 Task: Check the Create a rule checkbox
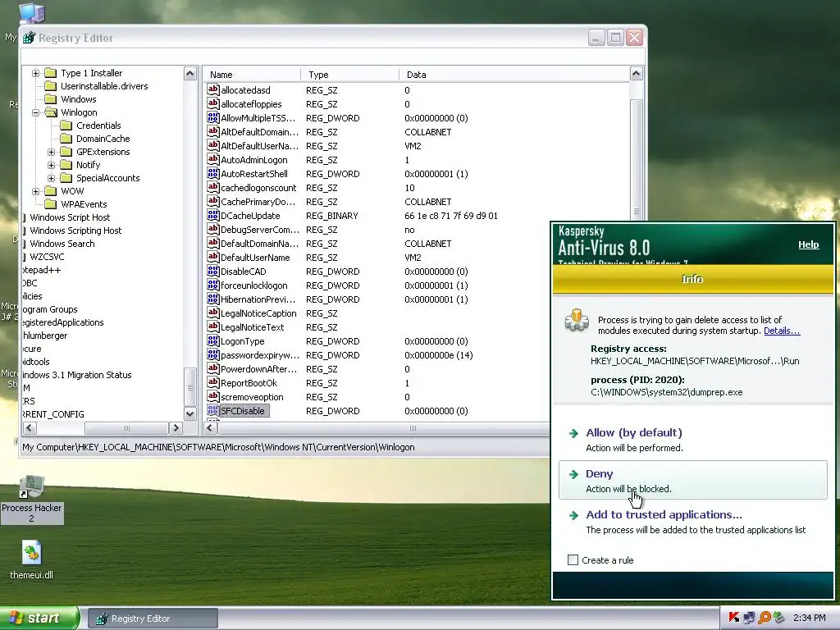coord(573,559)
